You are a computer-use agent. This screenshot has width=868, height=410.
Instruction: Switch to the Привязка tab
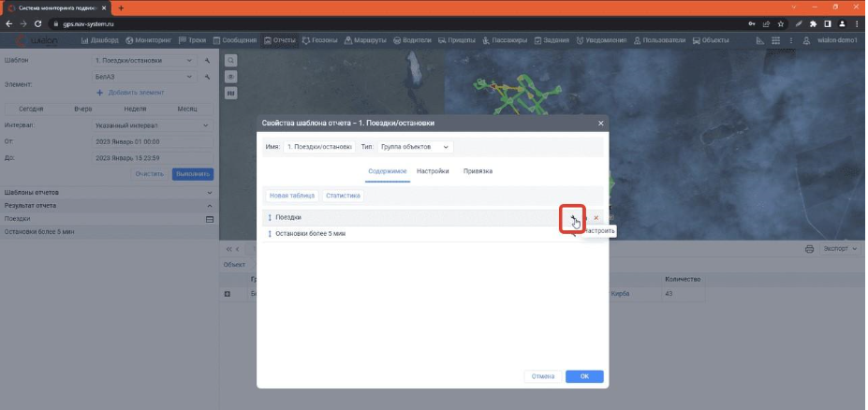tap(478, 171)
